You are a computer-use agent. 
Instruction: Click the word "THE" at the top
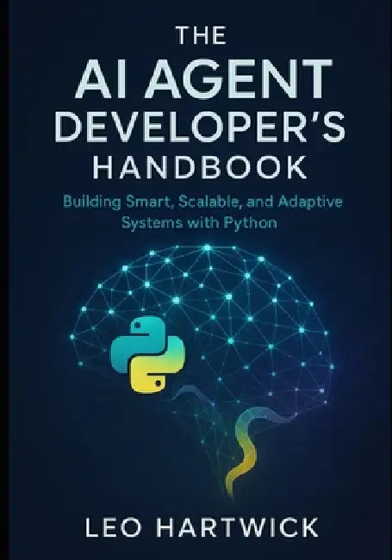click(202, 35)
